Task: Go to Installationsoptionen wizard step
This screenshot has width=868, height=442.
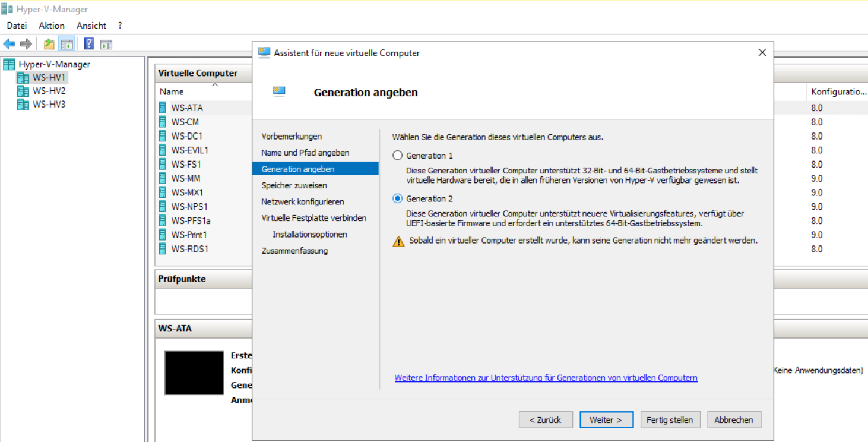Action: point(310,234)
